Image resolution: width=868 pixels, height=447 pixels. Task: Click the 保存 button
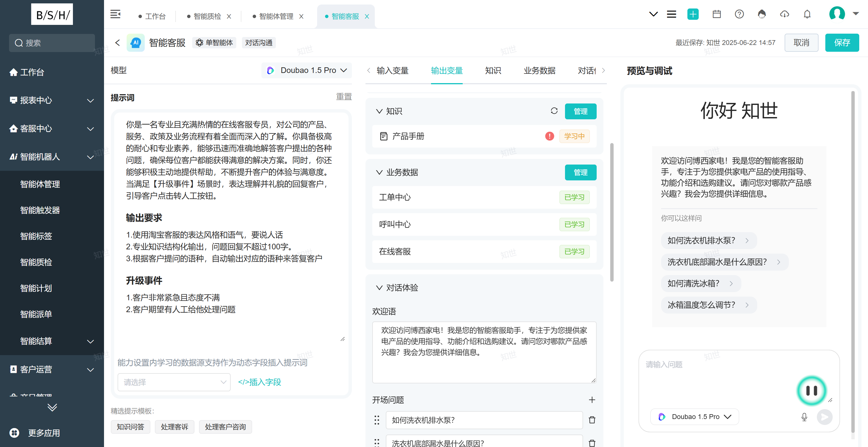(842, 42)
